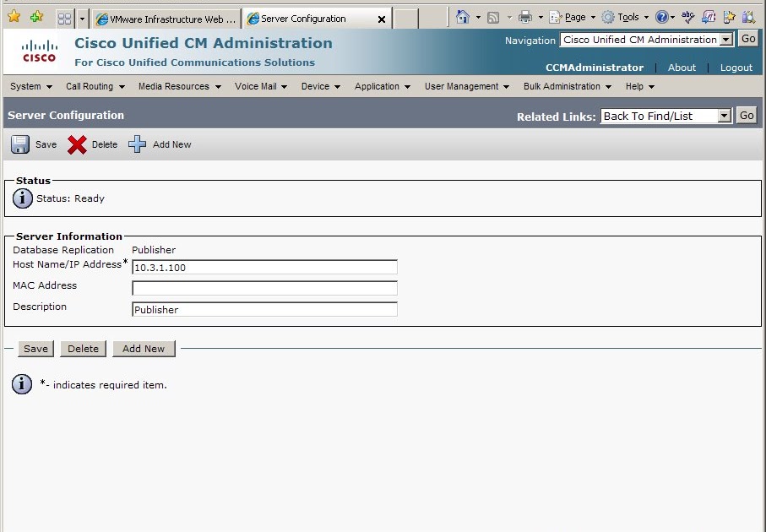766x532 pixels.
Task: Switch to VMware Infrastructure Web tab
Action: 166,19
